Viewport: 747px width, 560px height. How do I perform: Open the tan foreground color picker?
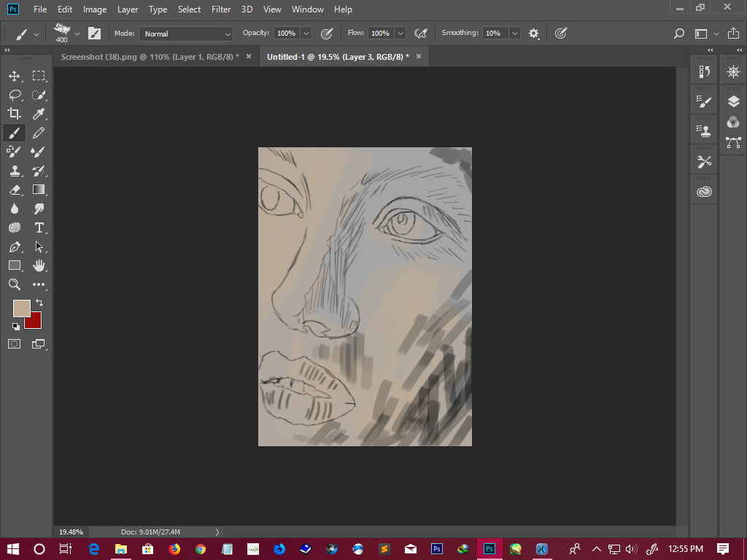[21, 308]
